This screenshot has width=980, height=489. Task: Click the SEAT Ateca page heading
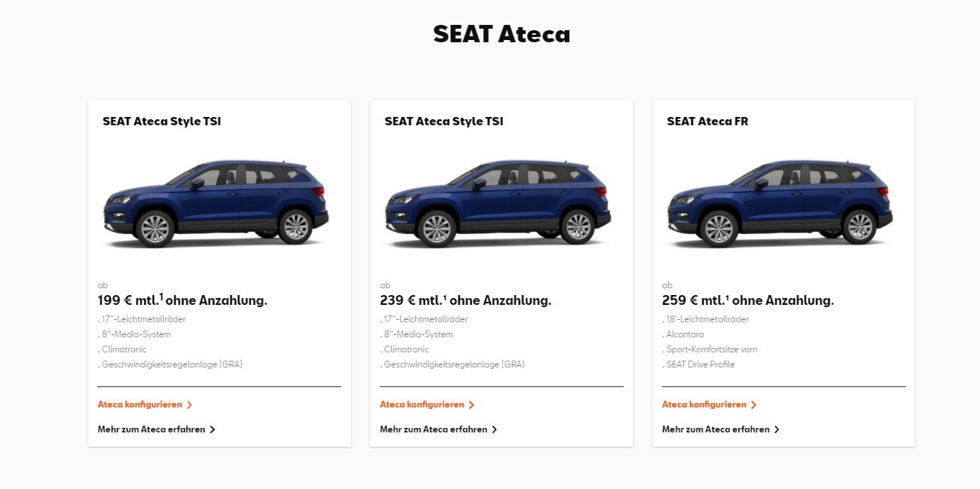501,34
